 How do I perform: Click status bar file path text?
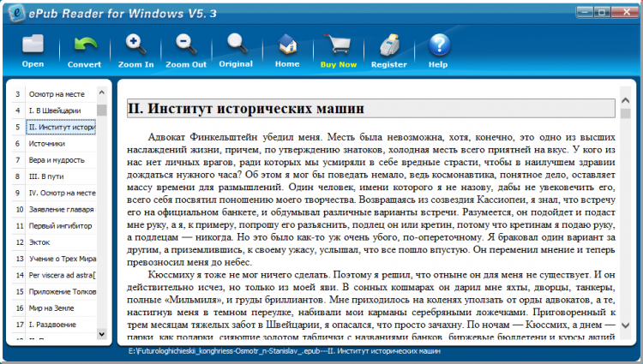(x=284, y=351)
